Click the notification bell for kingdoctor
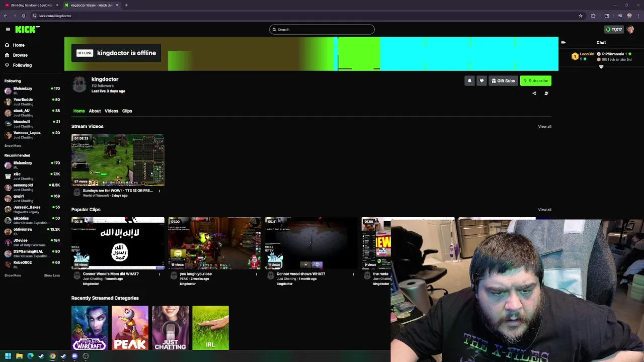The height and width of the screenshot is (362, 644). point(469,81)
